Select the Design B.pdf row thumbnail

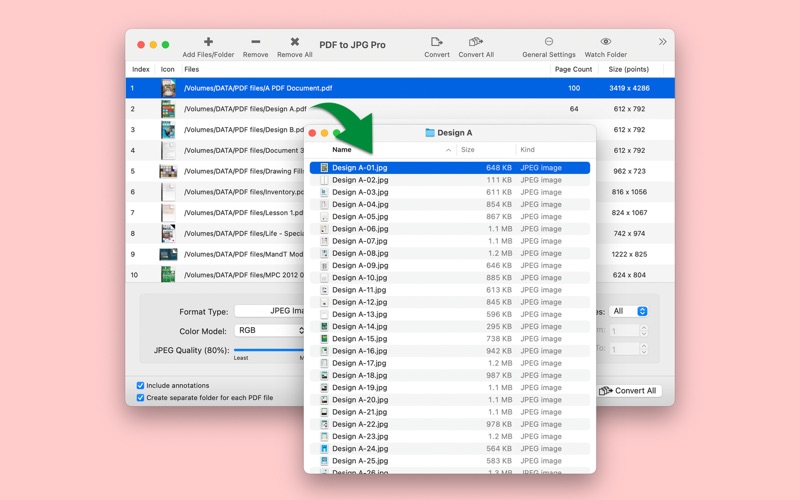(x=168, y=130)
